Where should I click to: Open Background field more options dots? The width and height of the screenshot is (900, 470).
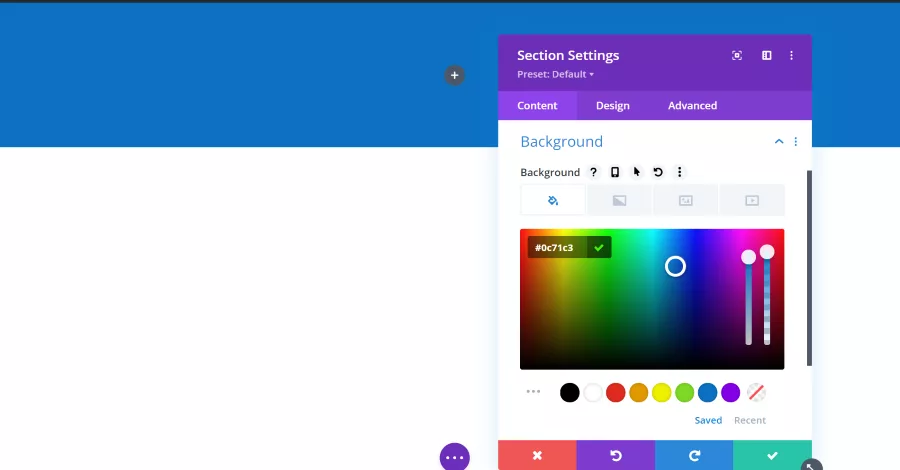pos(680,172)
